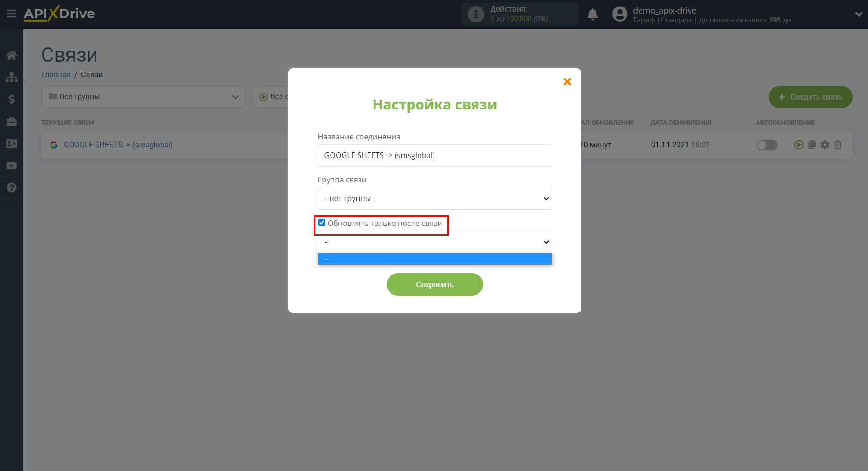The width and height of the screenshot is (868, 471).
Task: Open briefcase sidebar icon
Action: pos(12,122)
